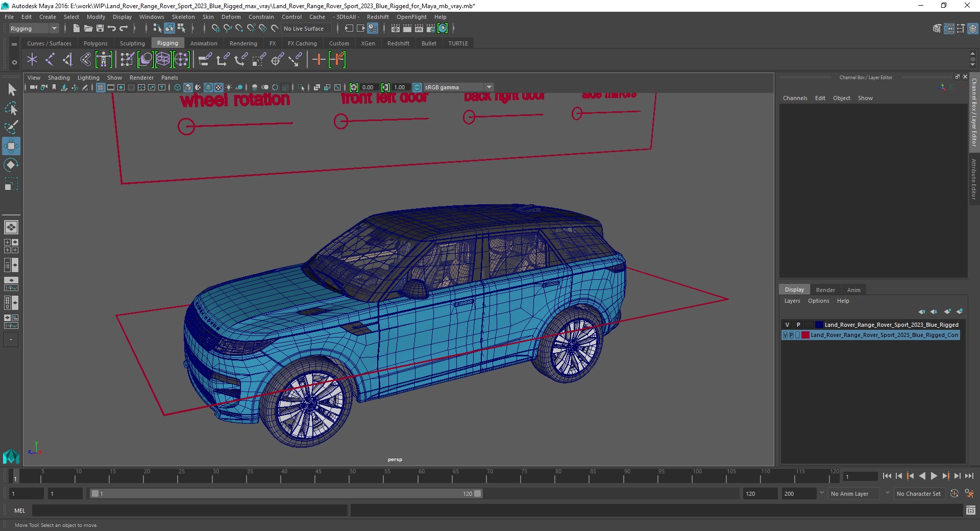Toggle playback P of Blue_Rigged_Con layer
The image size is (980, 531).
791,335
